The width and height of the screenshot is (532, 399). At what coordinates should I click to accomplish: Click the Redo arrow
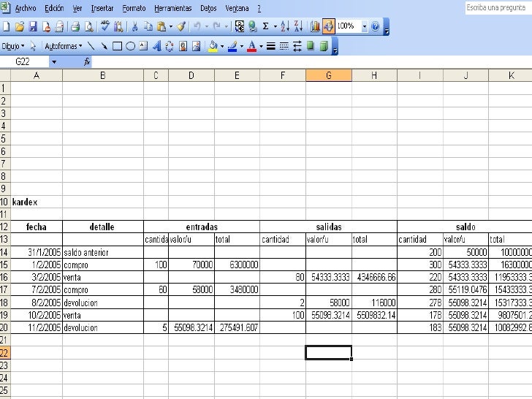tap(217, 26)
